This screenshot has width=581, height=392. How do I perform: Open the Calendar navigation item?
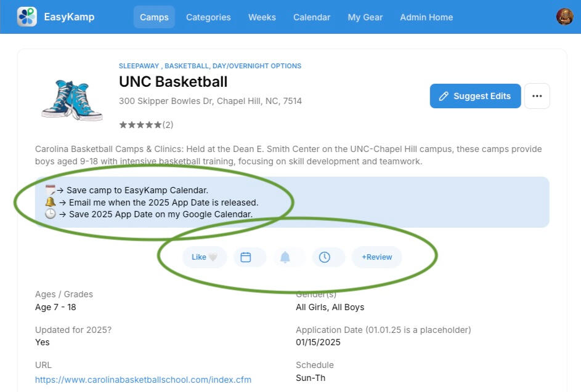[x=312, y=17]
